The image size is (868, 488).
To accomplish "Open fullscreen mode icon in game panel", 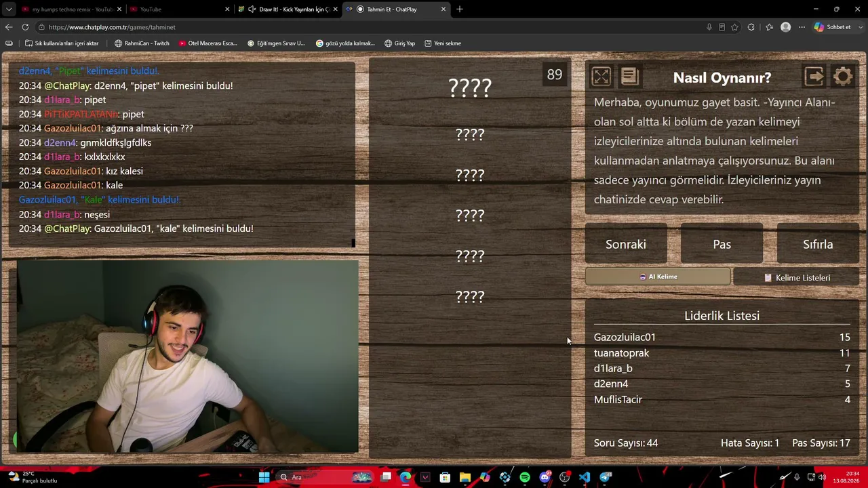I will click(x=601, y=77).
